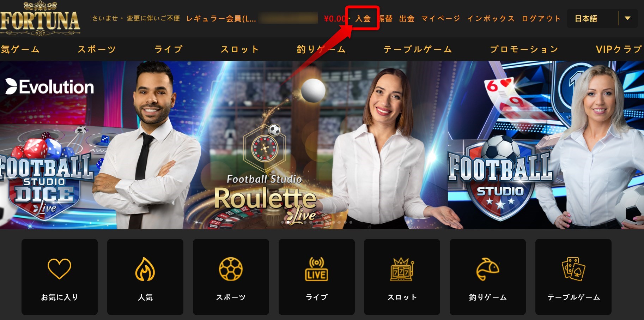Open マイページ account link
The height and width of the screenshot is (320, 644).
[441, 18]
